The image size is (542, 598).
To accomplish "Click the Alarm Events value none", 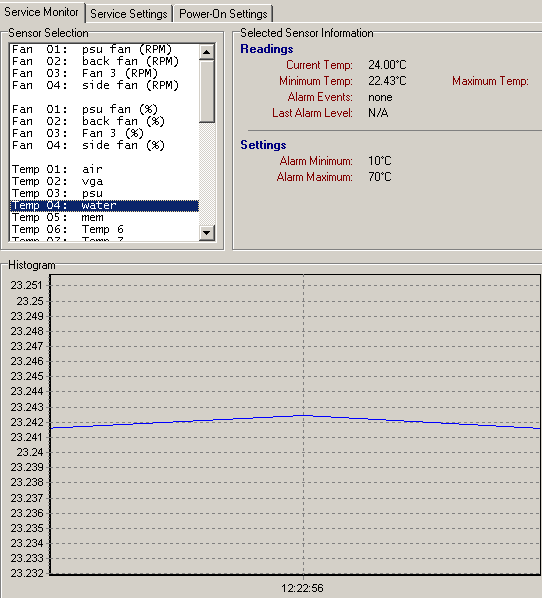I will pyautogui.click(x=380, y=97).
